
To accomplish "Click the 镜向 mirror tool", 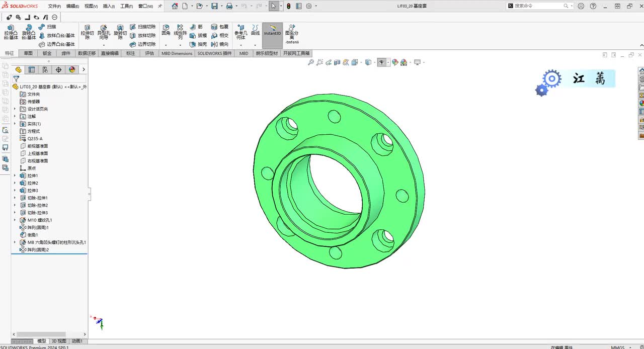I will click(x=220, y=44).
